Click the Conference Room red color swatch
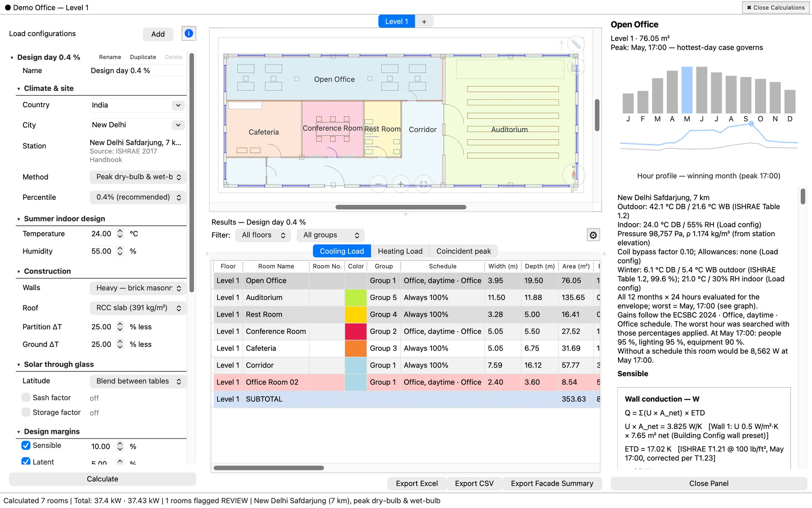 356,332
